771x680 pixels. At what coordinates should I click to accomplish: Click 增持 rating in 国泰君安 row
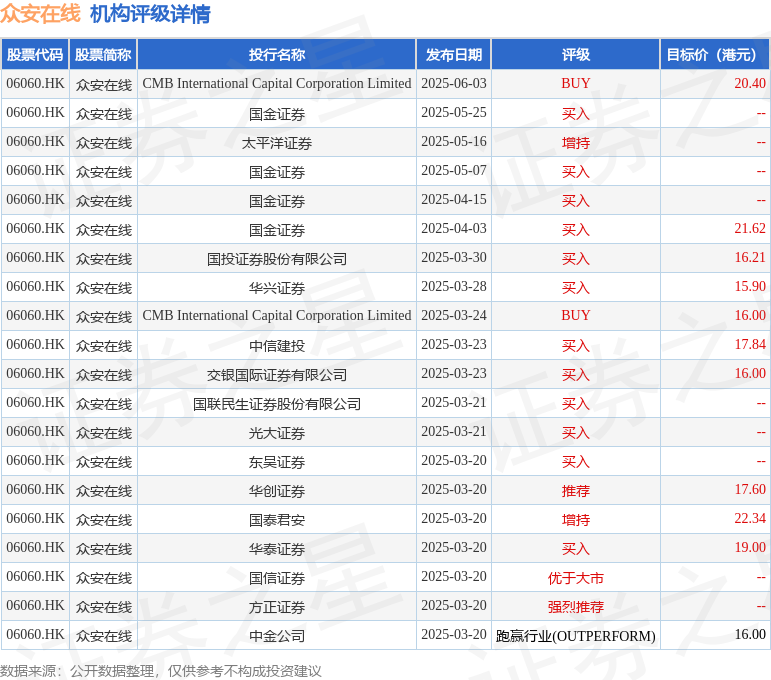tap(575, 520)
